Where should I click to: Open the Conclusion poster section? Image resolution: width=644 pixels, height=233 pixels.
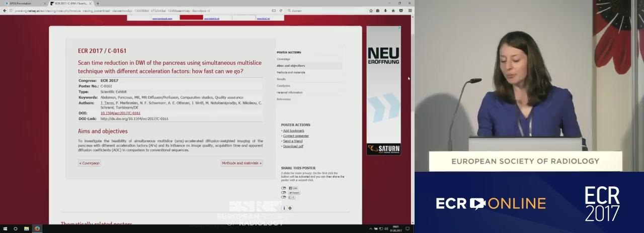point(283,86)
